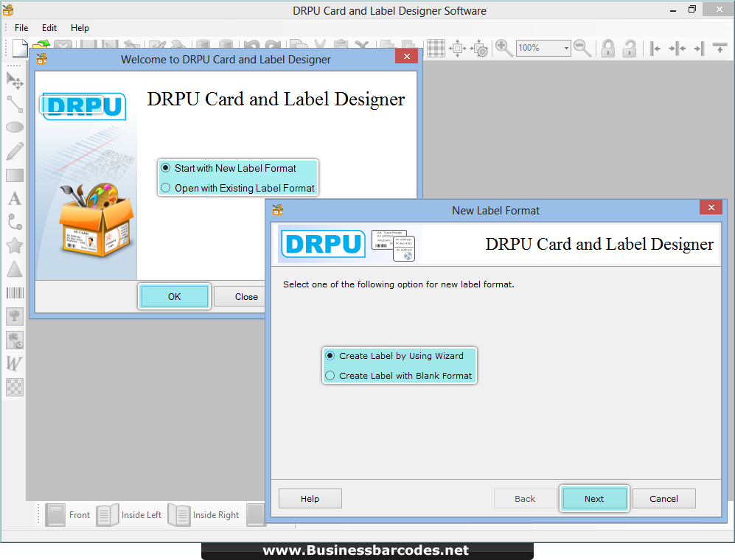Image resolution: width=735 pixels, height=560 pixels.
Task: Click OK in the Welcome dialog
Action: 175,297
